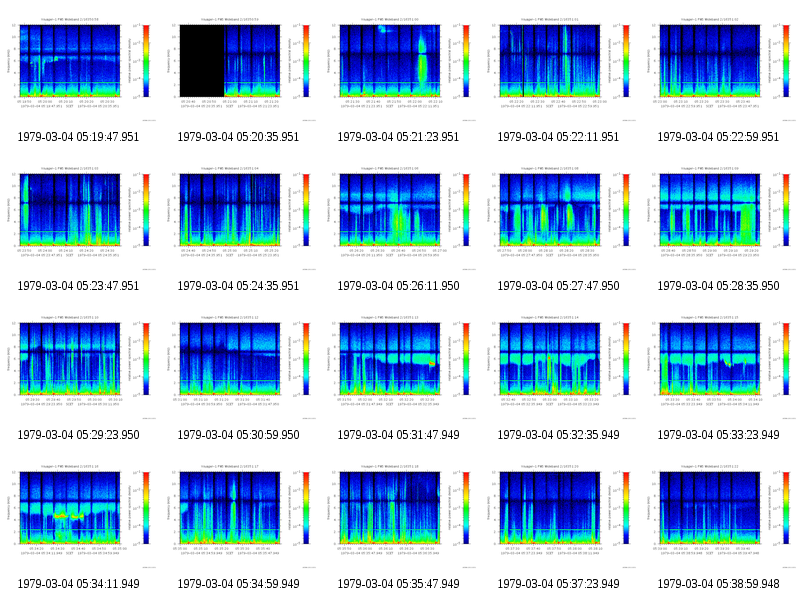This screenshot has height=596, width=800.
Task: Open the 05:19:47.951 spectrogram thumbnail
Action: (78, 69)
